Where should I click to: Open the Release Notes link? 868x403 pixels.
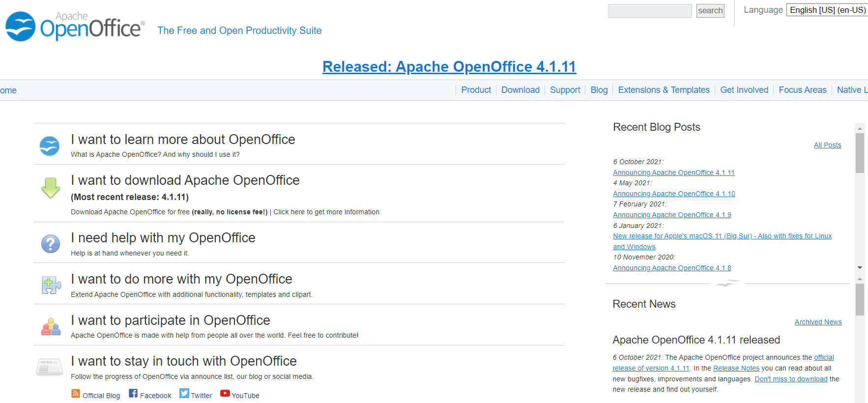click(x=736, y=368)
